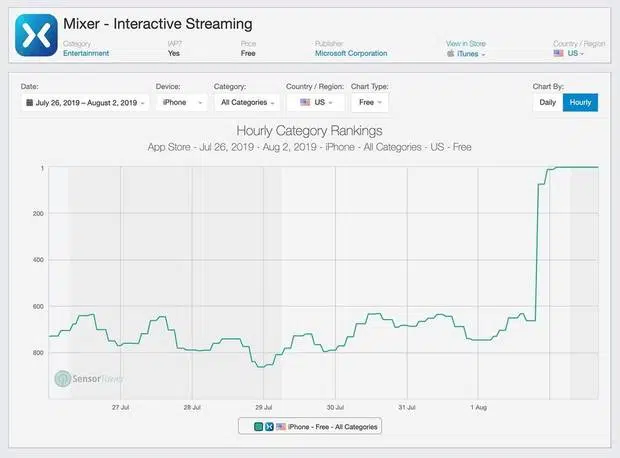The height and width of the screenshot is (458, 620).
Task: Click the 200 rank axis label
Action: (x=38, y=214)
